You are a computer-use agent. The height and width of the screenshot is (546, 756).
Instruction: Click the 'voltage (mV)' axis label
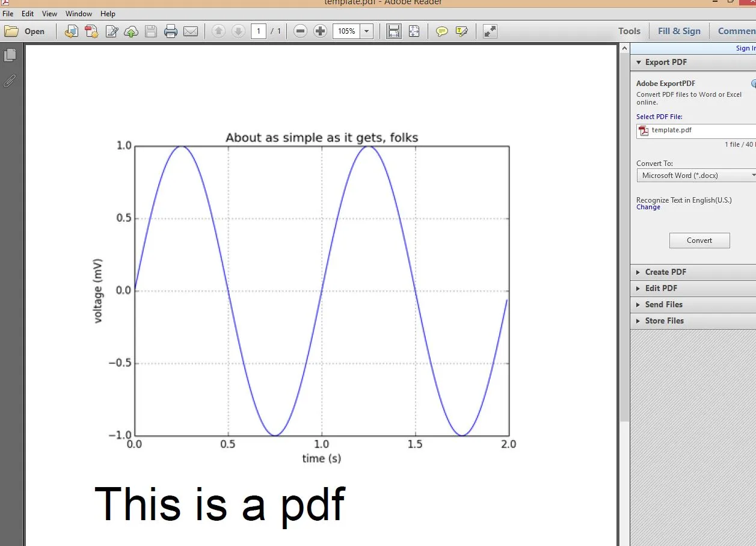tap(98, 291)
